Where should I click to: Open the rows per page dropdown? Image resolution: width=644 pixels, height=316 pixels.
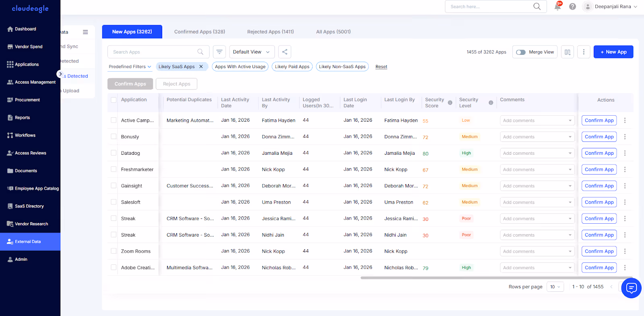tap(555, 287)
